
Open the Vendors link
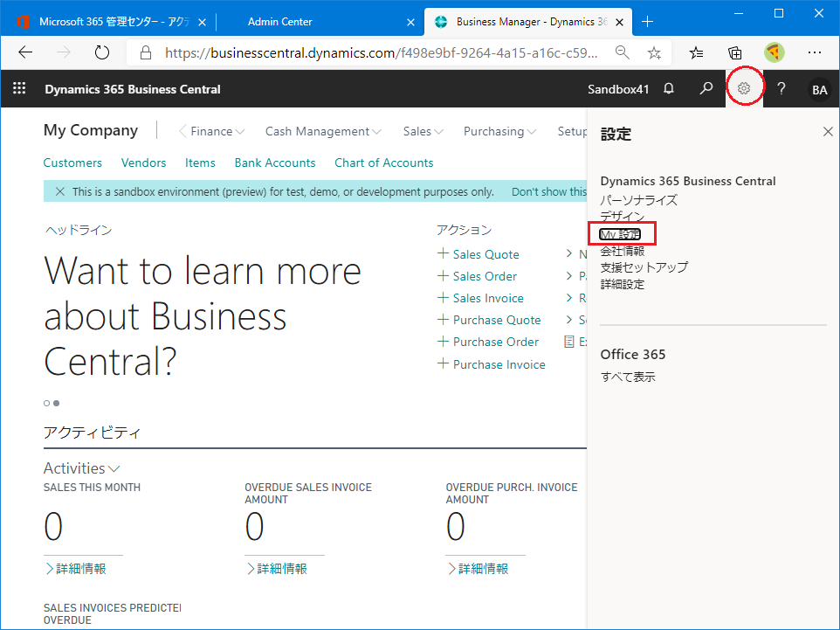point(143,163)
